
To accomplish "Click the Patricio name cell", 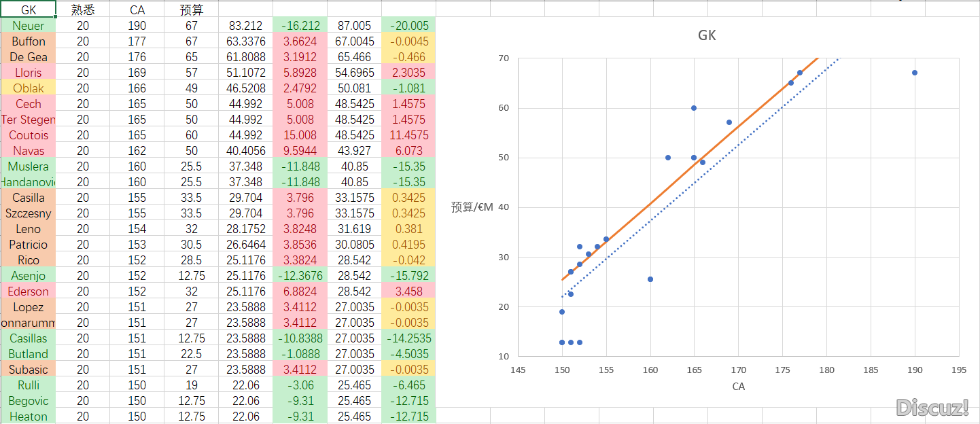I will [x=29, y=245].
